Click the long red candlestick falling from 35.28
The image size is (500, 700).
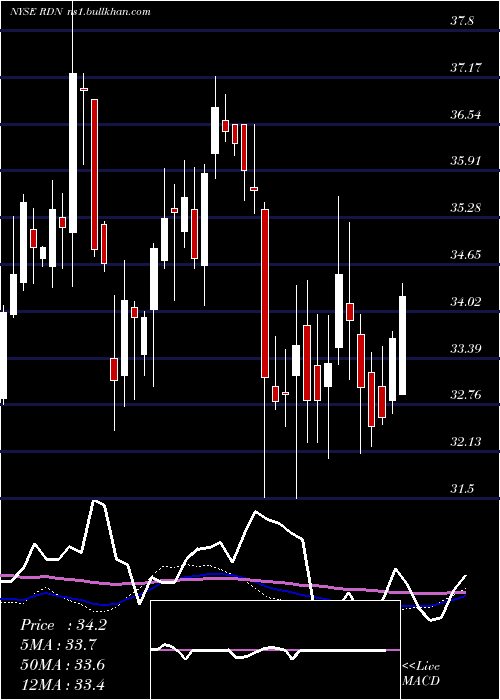click(x=265, y=294)
